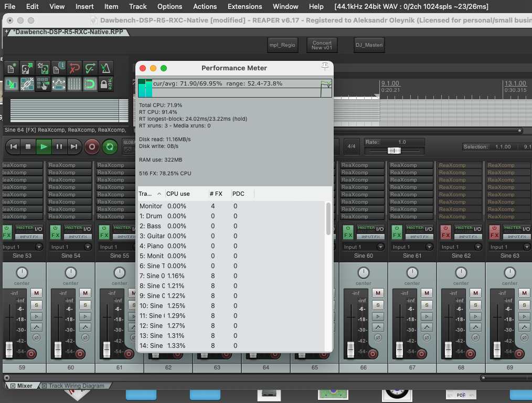Click the Sine 60 pan knob
The width and height of the screenshot is (532, 403).
point(364,273)
